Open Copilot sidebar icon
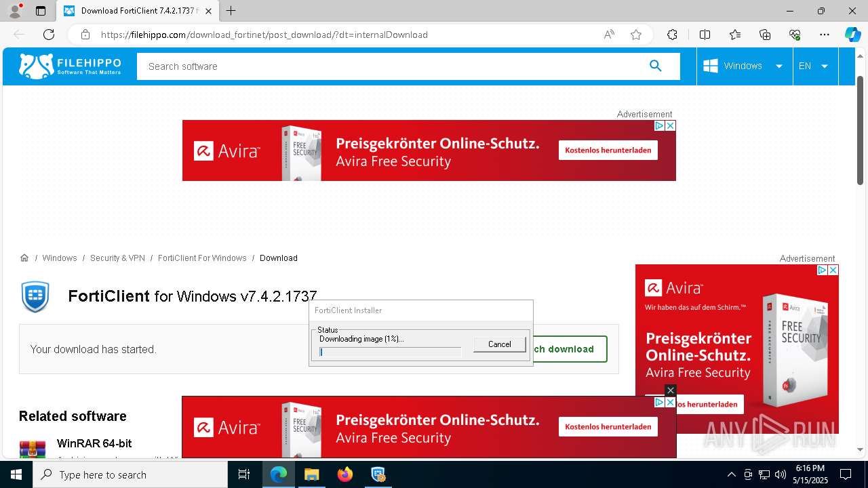The width and height of the screenshot is (868, 488). pos(852,35)
